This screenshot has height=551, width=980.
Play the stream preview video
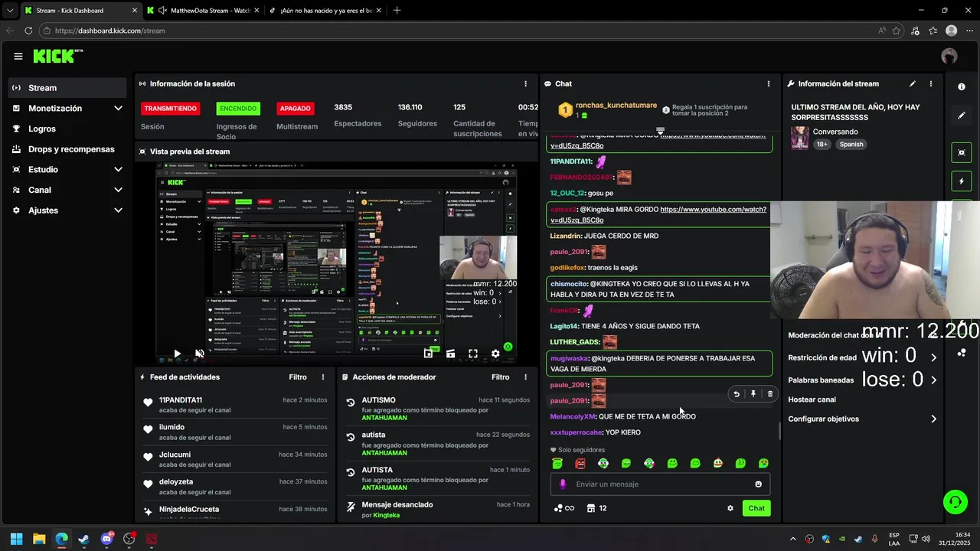(x=177, y=354)
